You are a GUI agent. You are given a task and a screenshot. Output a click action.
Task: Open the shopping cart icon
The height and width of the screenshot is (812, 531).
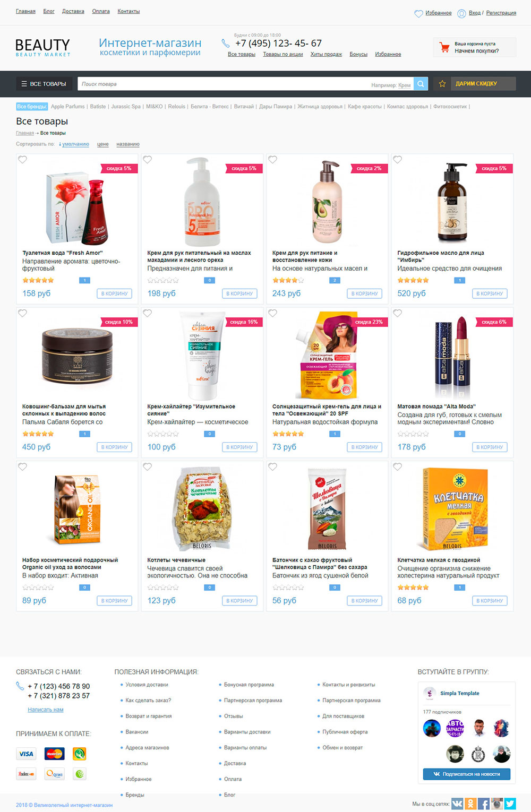coord(444,47)
